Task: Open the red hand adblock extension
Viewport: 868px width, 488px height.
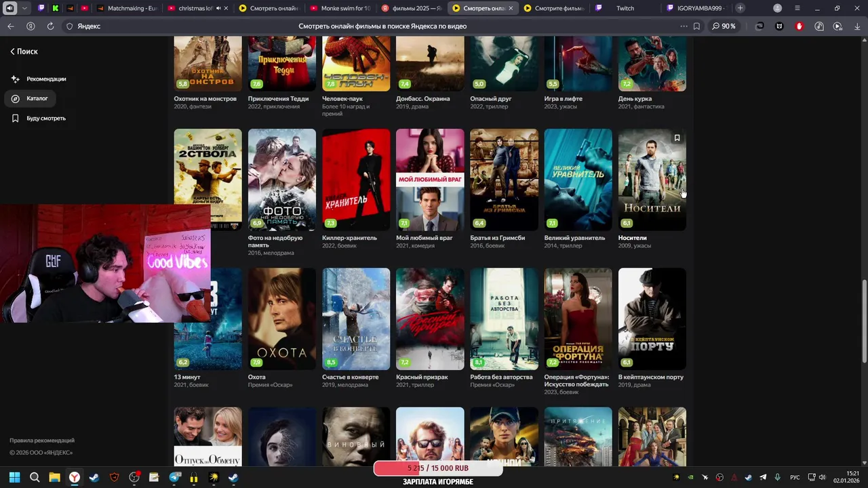Action: point(799,26)
